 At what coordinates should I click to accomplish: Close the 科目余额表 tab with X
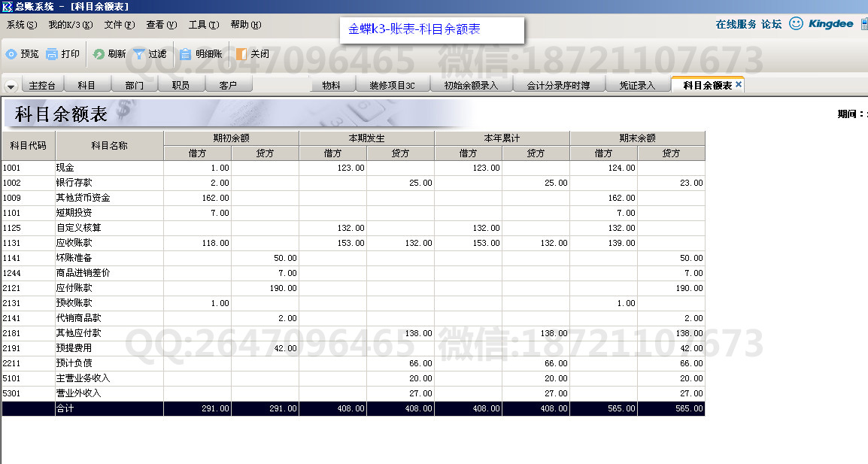[739, 85]
